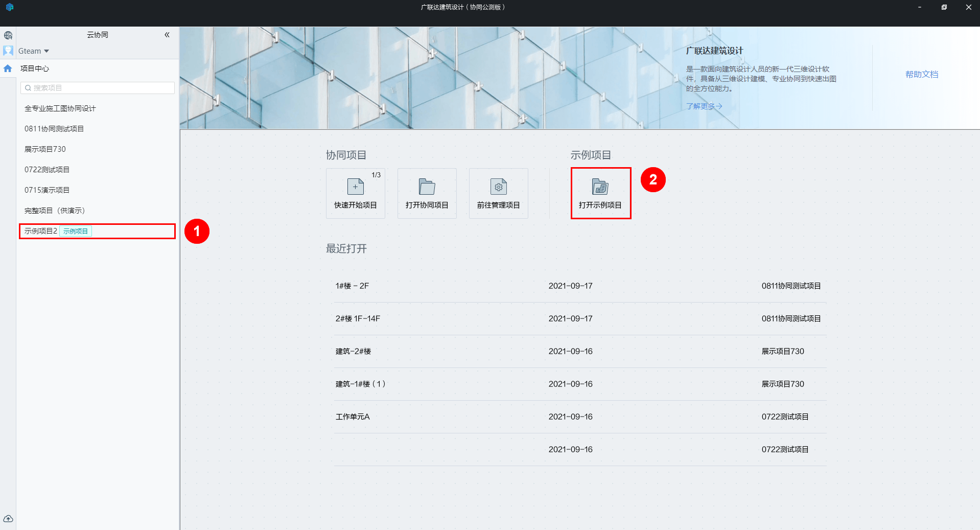Click 前往管理项目 button

point(499,194)
